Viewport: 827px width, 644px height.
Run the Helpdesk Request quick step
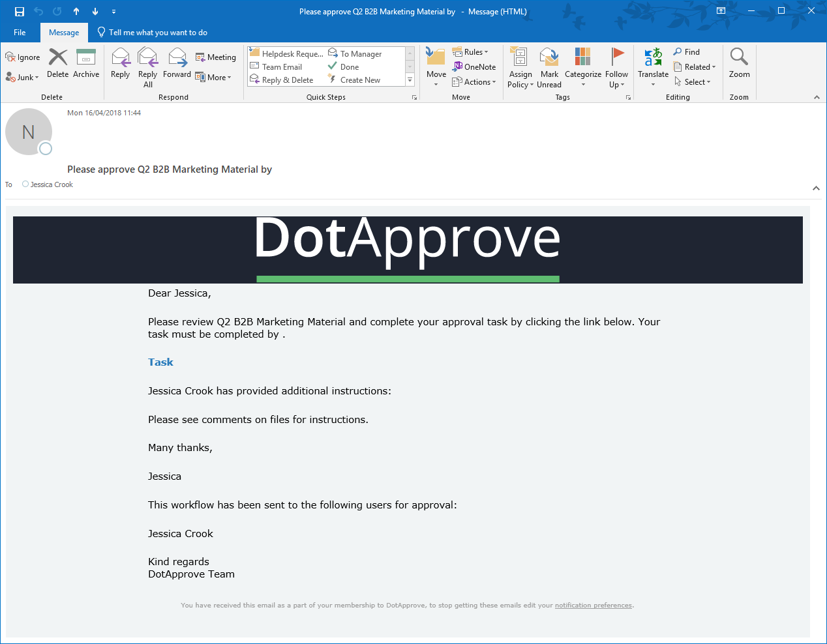coord(286,53)
